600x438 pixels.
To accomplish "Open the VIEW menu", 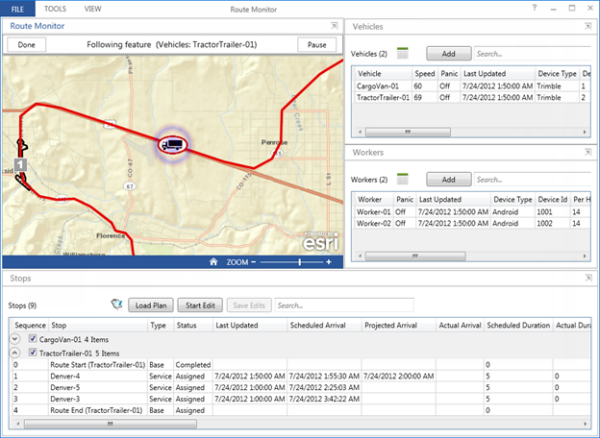I will coord(93,7).
